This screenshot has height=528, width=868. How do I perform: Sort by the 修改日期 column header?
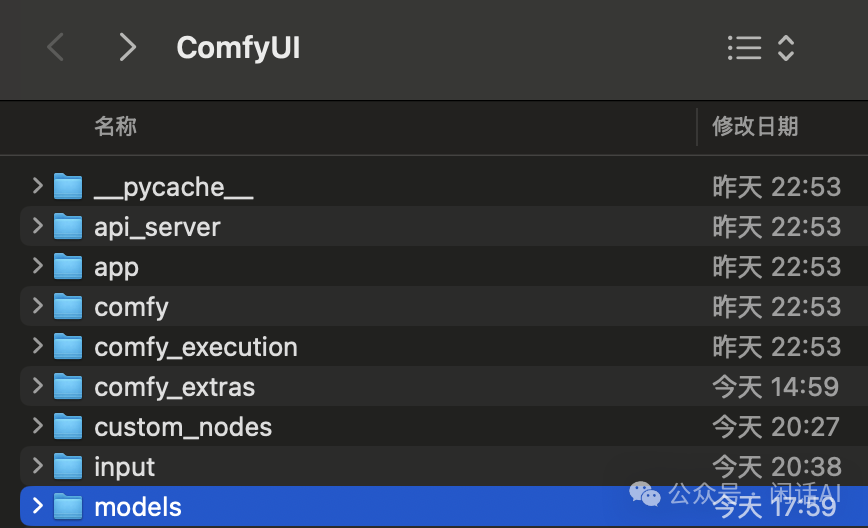click(x=755, y=126)
